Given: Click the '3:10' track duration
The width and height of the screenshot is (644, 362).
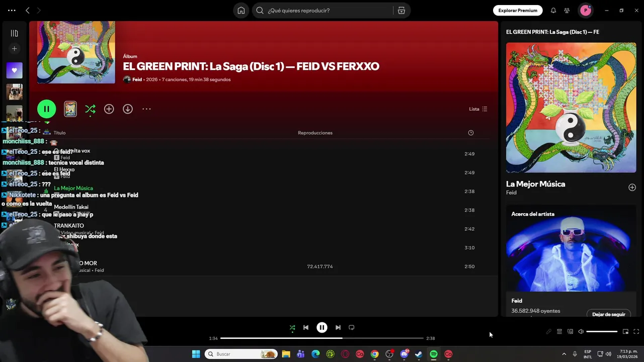Looking at the screenshot, I should click(469, 248).
